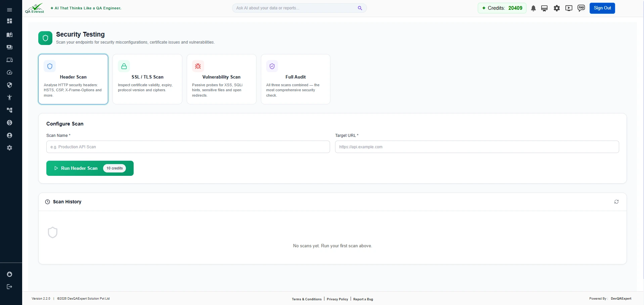Open the Report a Bug link
The image size is (644, 305).
coord(363,299)
